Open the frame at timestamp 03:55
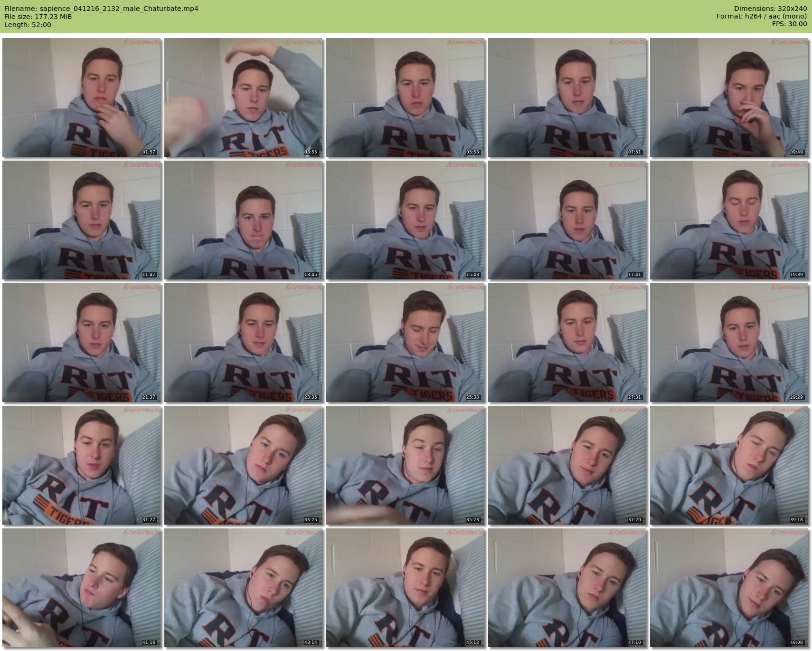The width and height of the screenshot is (812, 651). [244, 97]
